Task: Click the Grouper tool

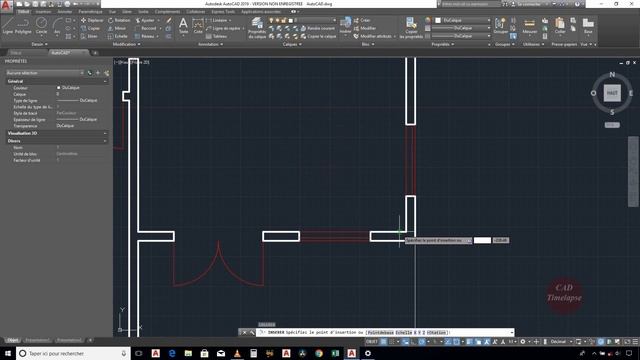Action: [500, 25]
